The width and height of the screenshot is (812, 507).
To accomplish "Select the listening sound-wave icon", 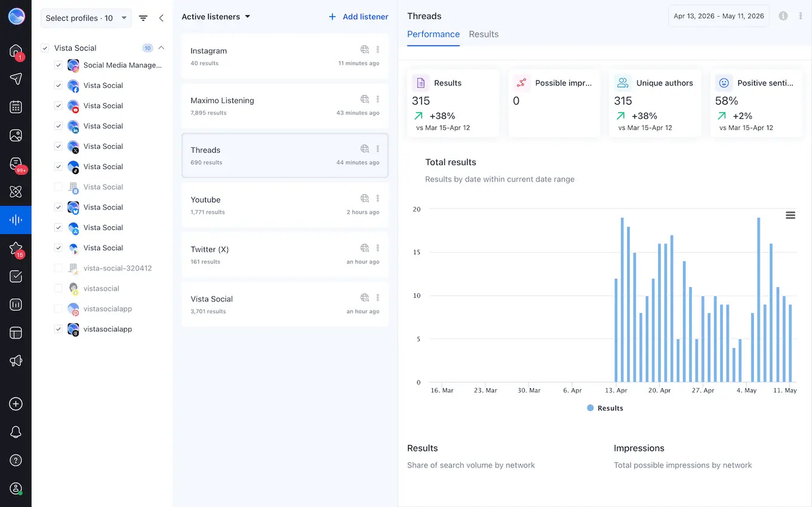I will 16,220.
